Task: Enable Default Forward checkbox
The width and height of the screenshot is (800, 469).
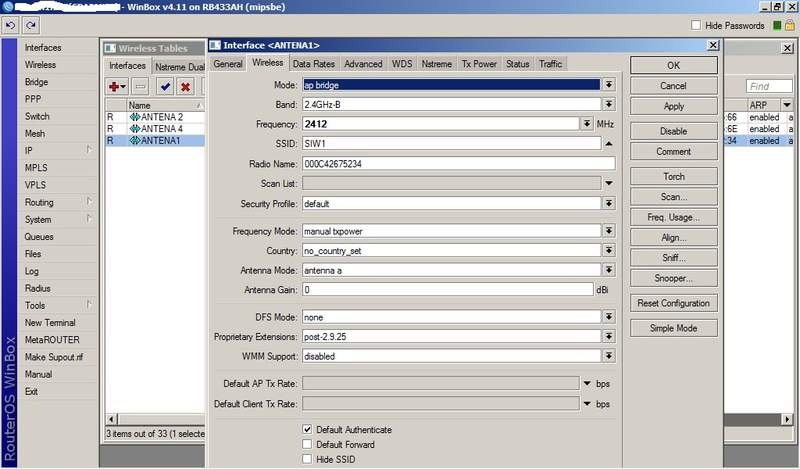Action: (x=307, y=444)
